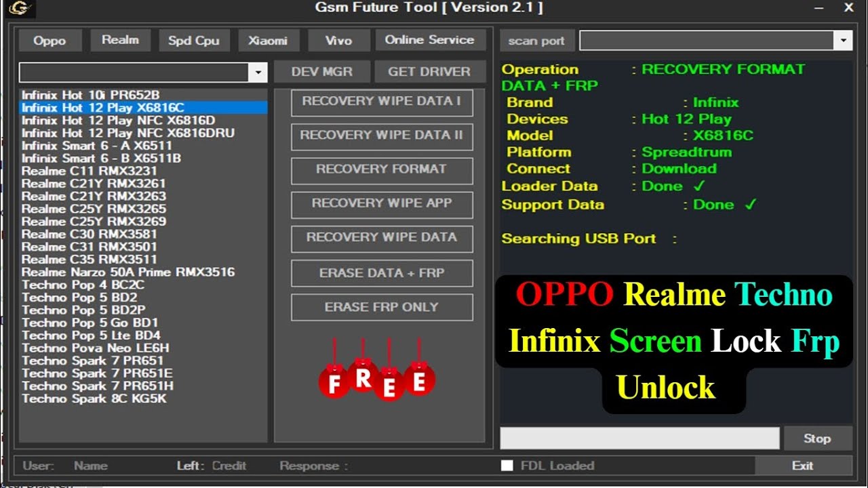The image size is (868, 488).
Task: Click the RECOVERY WIPE APP button
Action: click(382, 203)
